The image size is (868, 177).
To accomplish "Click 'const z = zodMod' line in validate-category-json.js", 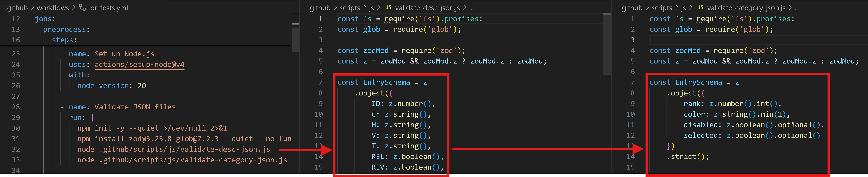I will click(x=754, y=61).
